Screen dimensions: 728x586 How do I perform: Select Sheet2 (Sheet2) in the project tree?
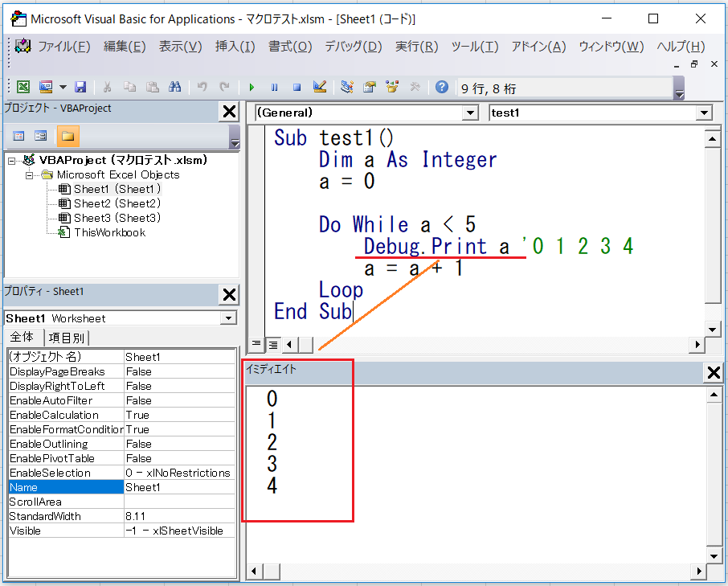pos(117,203)
